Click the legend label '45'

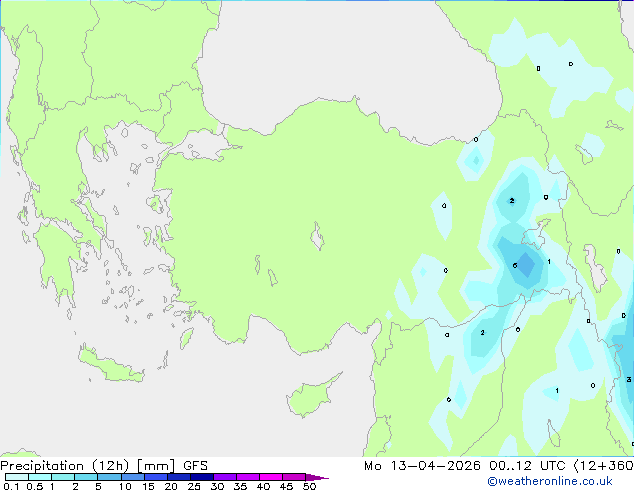tap(286, 486)
